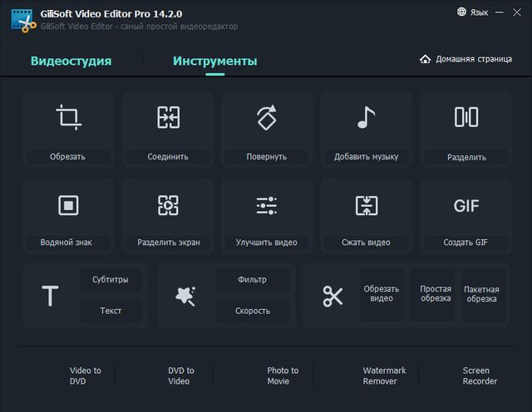532x412 pixels.
Task: Select the Rotate (Повернуть) tool icon
Action: tap(267, 117)
